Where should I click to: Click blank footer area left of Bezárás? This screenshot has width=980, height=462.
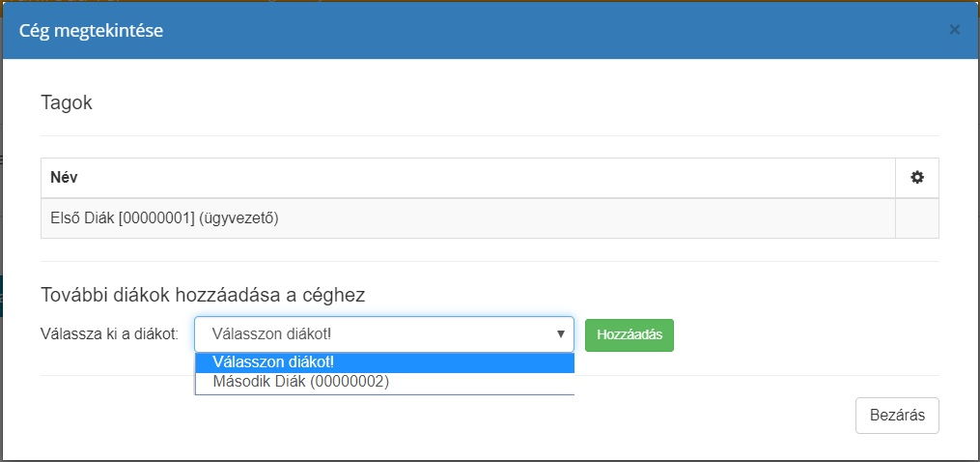(x=434, y=416)
